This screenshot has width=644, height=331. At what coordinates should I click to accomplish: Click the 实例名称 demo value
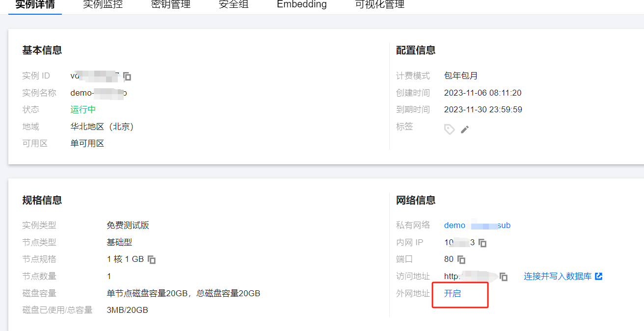pyautogui.click(x=99, y=93)
